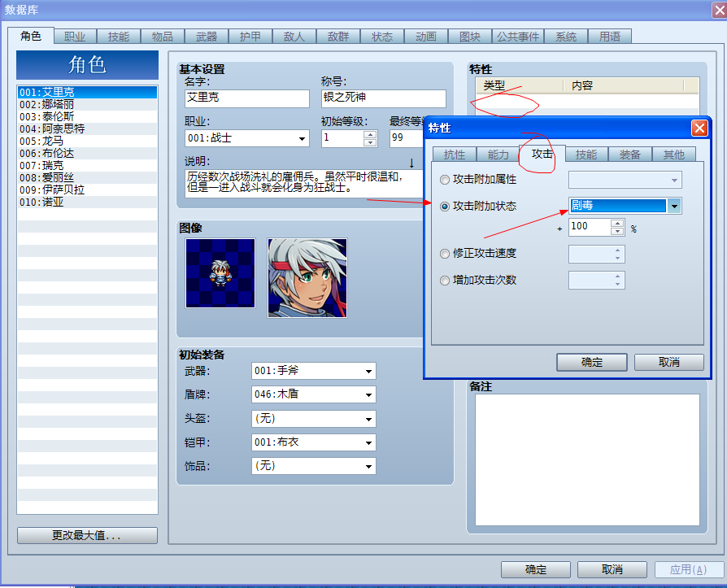The image size is (727, 588).
Task: Click the 内容 column header in 特性
Action: 624,85
